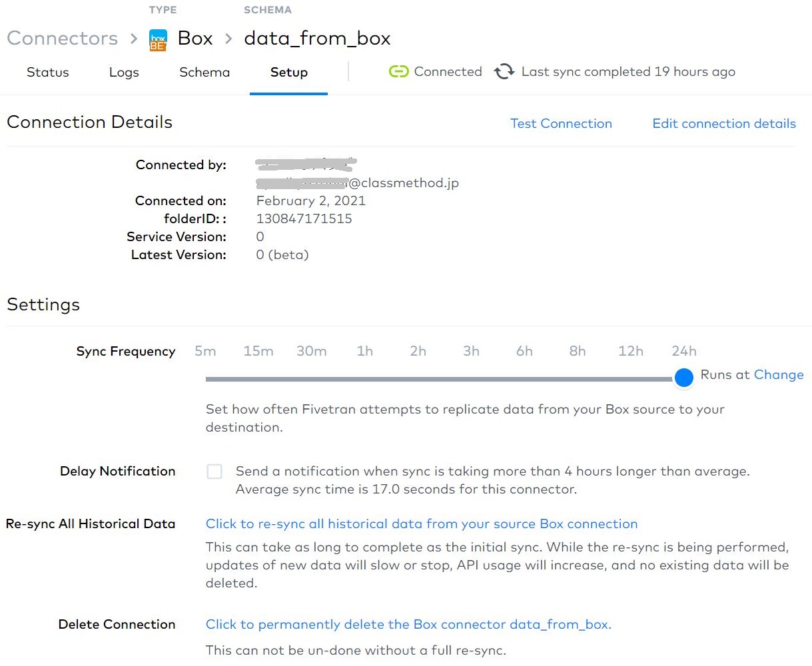Click the green Connected link icon
Image resolution: width=812 pixels, height=666 pixels.
click(x=398, y=72)
